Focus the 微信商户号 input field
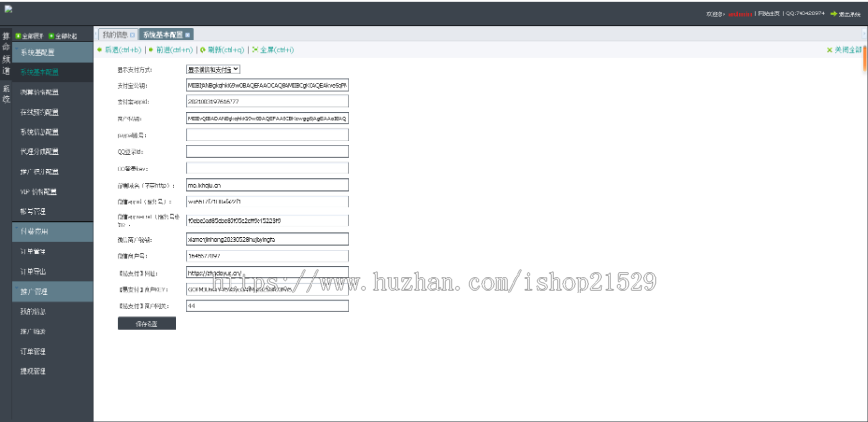 pos(267,255)
